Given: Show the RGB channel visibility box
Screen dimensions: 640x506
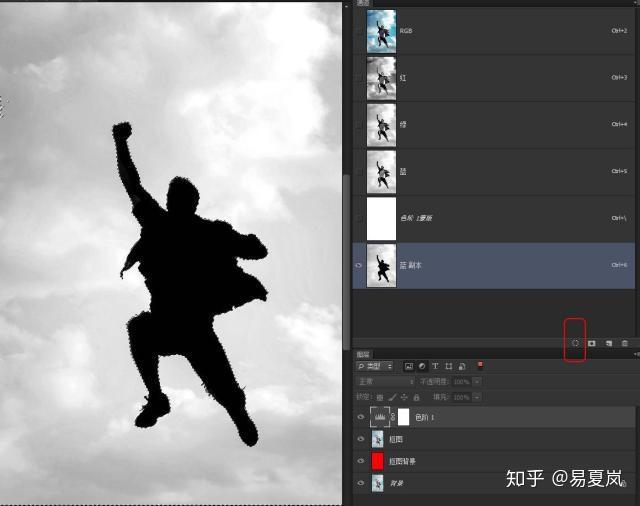Looking at the screenshot, I should click(359, 31).
